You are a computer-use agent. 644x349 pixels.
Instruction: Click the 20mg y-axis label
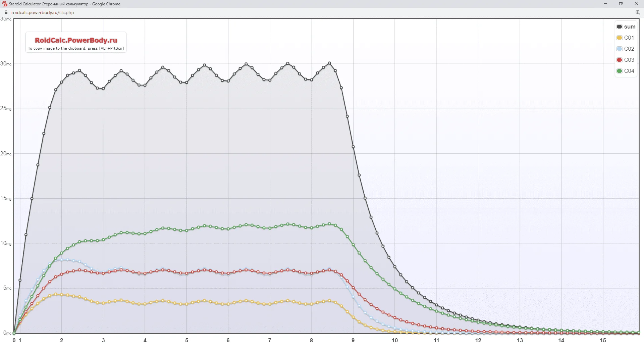(x=6, y=153)
